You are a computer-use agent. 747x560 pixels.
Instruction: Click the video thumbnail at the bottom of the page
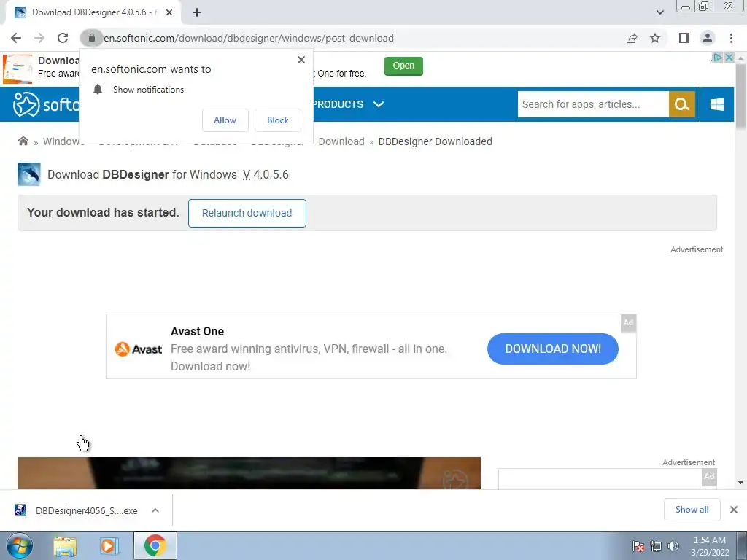pos(249,472)
